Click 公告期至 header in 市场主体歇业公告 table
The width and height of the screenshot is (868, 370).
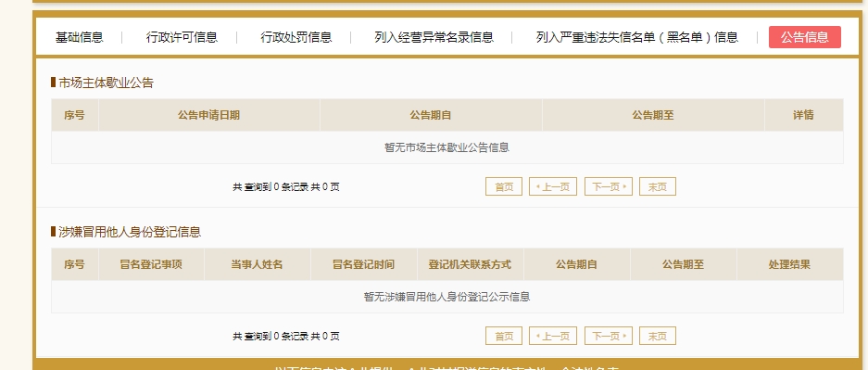[653, 115]
